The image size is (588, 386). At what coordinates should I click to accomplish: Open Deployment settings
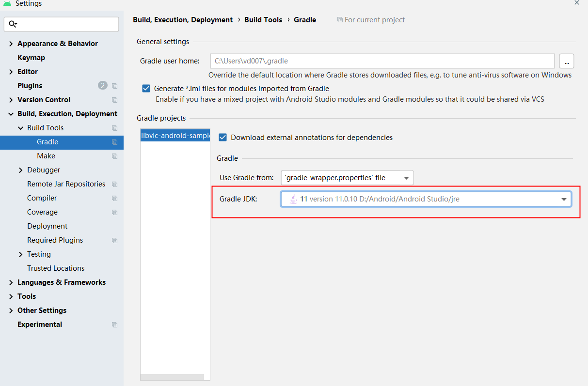pyautogui.click(x=47, y=226)
